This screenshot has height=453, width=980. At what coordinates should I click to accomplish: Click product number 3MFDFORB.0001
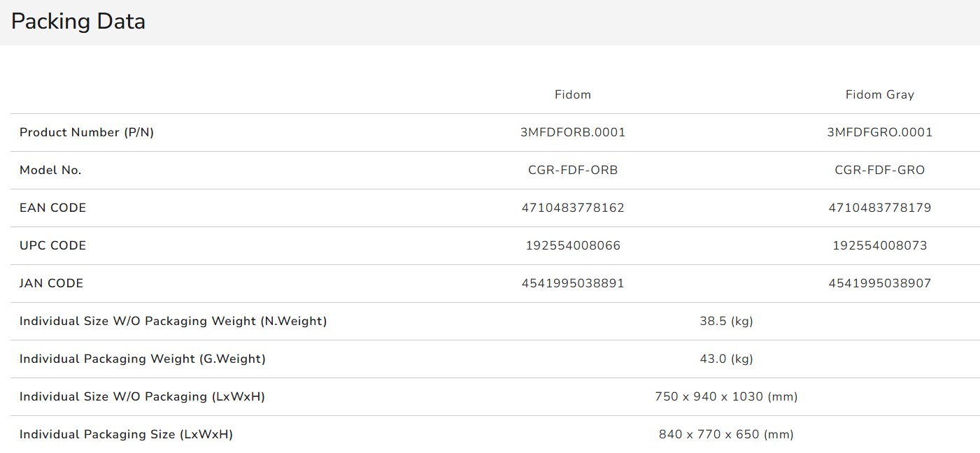(x=573, y=132)
